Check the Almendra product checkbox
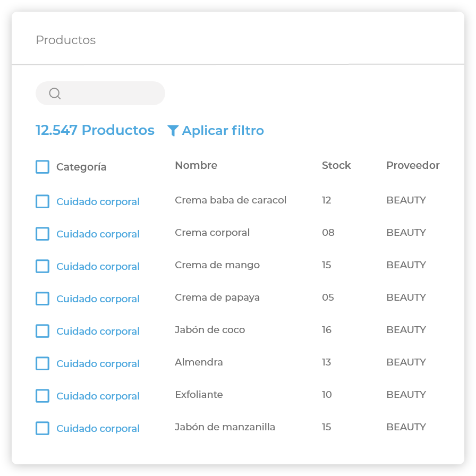Viewport: 476px width, 476px height. [42, 363]
